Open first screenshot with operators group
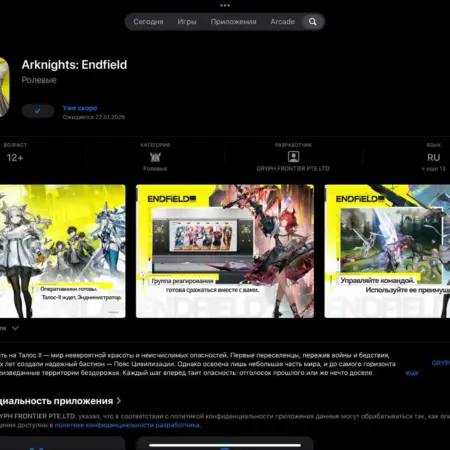 point(63,251)
